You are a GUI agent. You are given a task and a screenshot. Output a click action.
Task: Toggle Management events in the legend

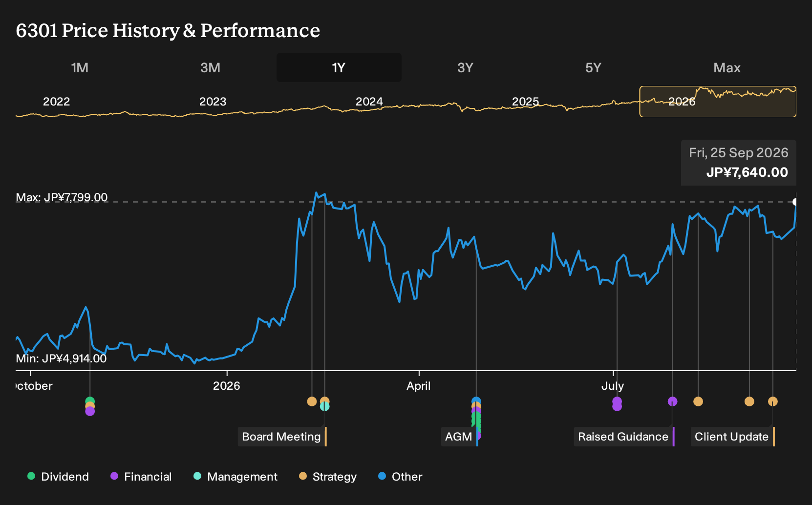[235, 477]
